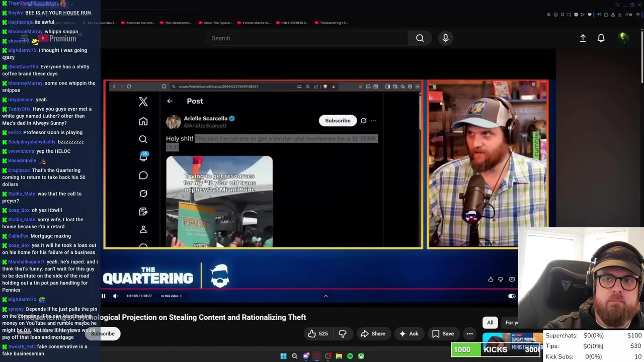Open Yvonne shares he... bookmark
Viewport: 644px width, 362px height.
click(253, 23)
